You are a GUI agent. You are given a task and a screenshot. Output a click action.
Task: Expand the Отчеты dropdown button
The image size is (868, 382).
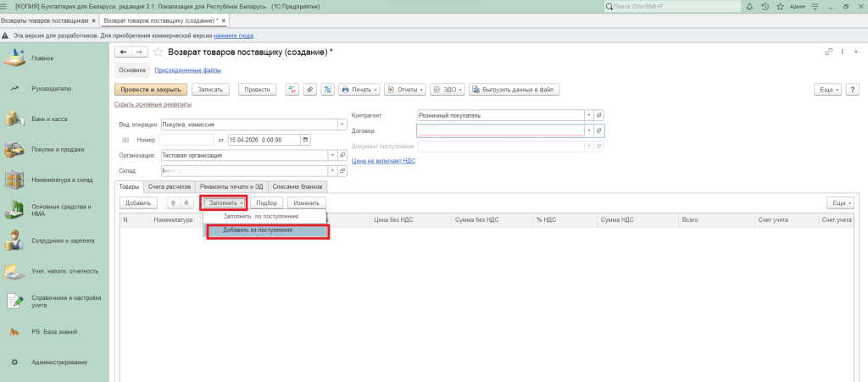[x=404, y=89]
